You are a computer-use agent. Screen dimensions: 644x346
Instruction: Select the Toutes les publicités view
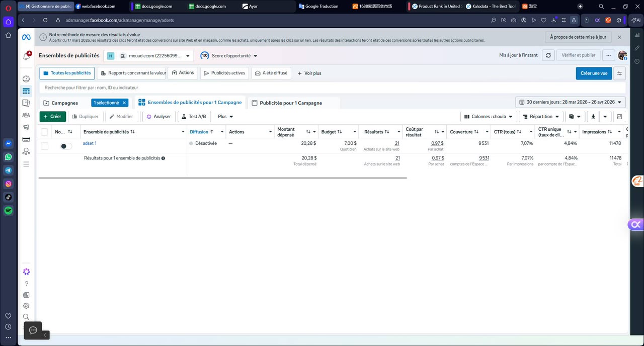coord(67,73)
